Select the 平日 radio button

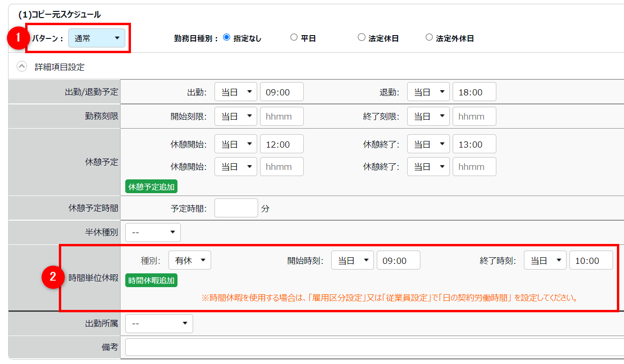pos(294,37)
